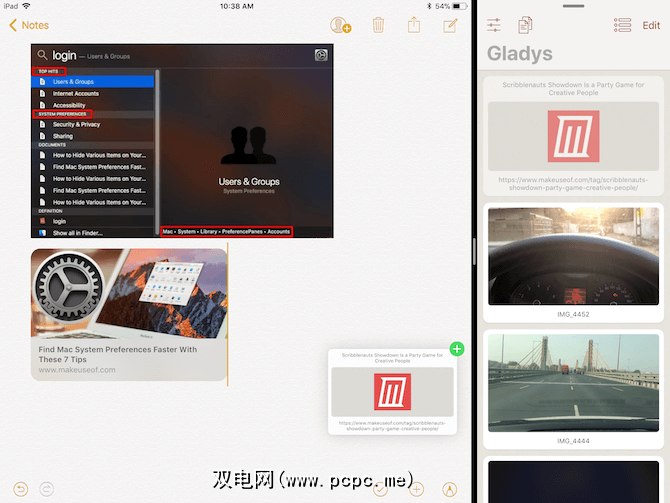Tap the scribblenauts makeuseof URL in Gladys card
670x503 pixels.
(573, 184)
